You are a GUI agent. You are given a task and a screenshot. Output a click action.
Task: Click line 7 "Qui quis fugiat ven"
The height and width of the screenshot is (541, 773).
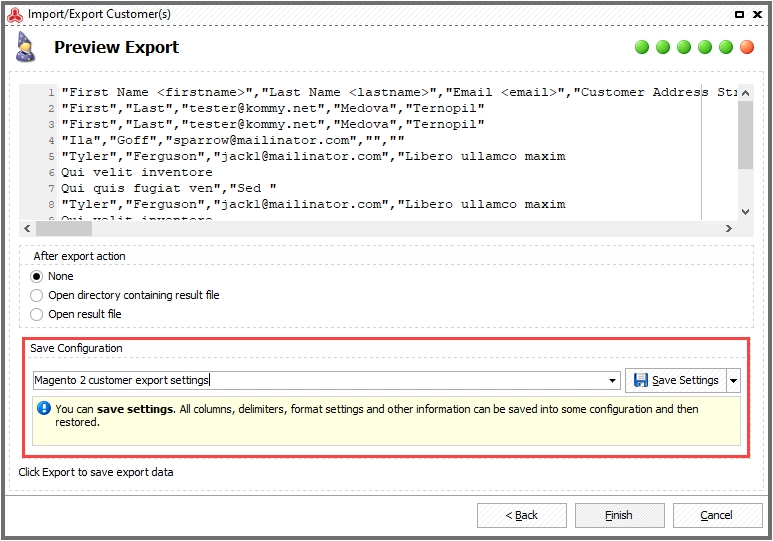169,188
